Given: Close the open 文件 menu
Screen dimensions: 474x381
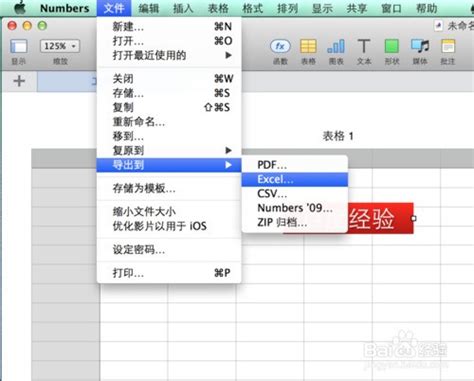Looking at the screenshot, I should pos(114,8).
